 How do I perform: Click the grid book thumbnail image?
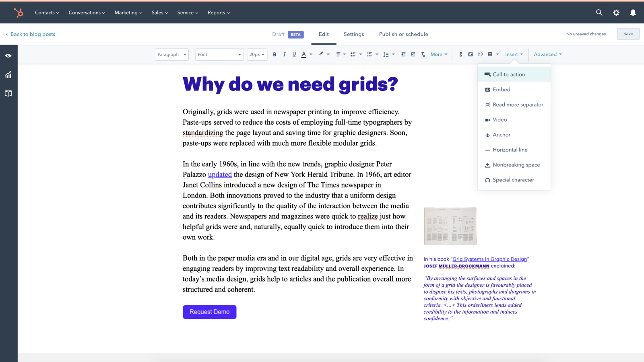point(450,226)
